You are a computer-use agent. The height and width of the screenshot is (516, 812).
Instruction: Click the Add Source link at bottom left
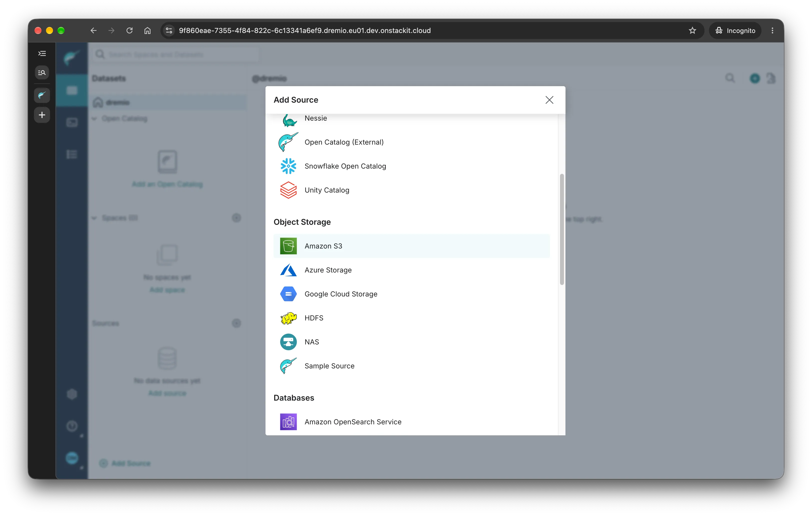125,463
